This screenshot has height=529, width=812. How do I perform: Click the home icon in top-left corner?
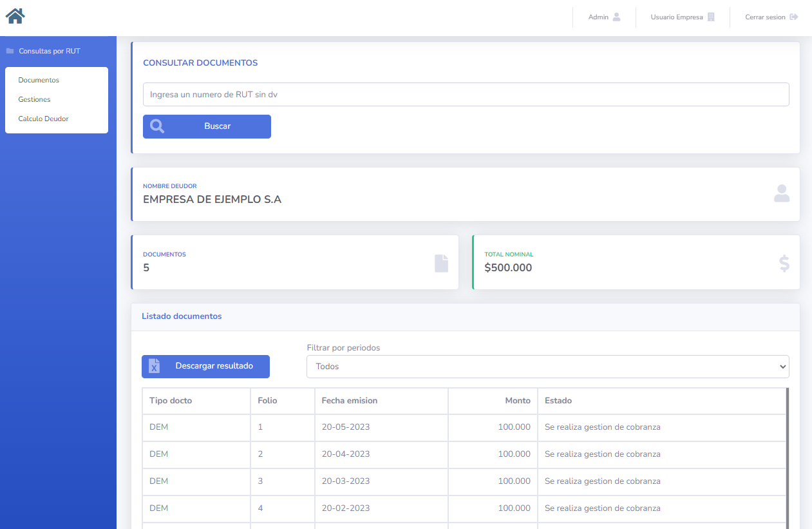(x=15, y=16)
